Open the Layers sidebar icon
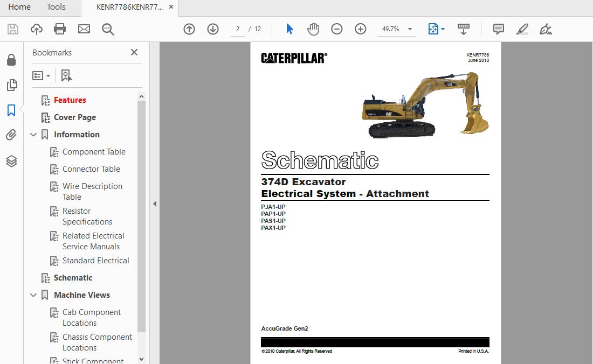593x364 pixels. 11,161
